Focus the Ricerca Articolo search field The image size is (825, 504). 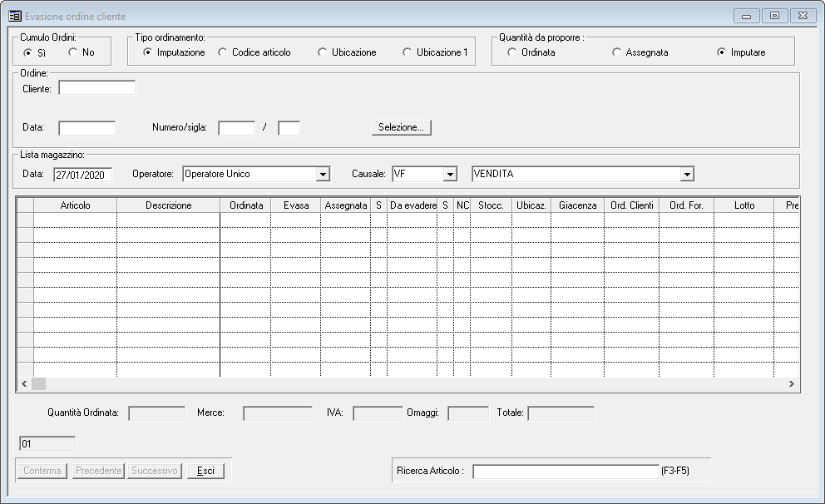(x=566, y=472)
